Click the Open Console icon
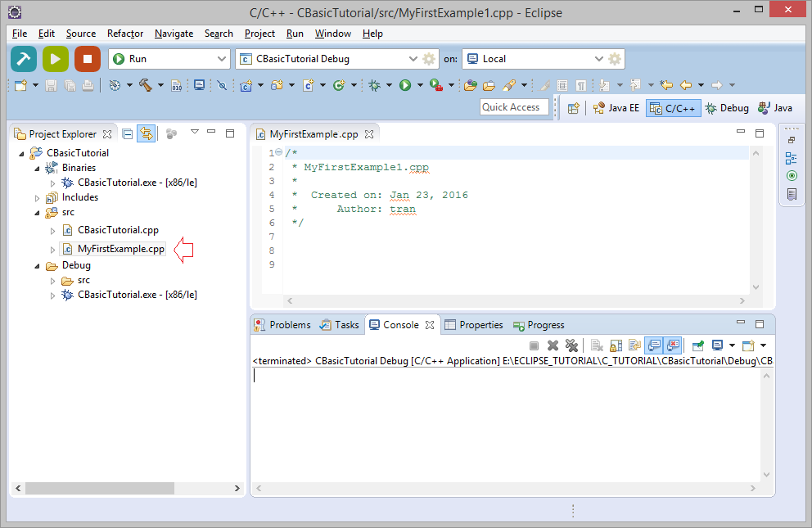Viewport: 812px width, 528px height. (x=748, y=345)
